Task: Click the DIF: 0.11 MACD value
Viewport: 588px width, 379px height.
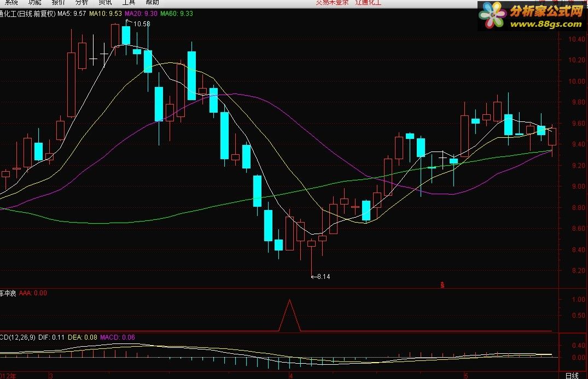Action: [51, 337]
